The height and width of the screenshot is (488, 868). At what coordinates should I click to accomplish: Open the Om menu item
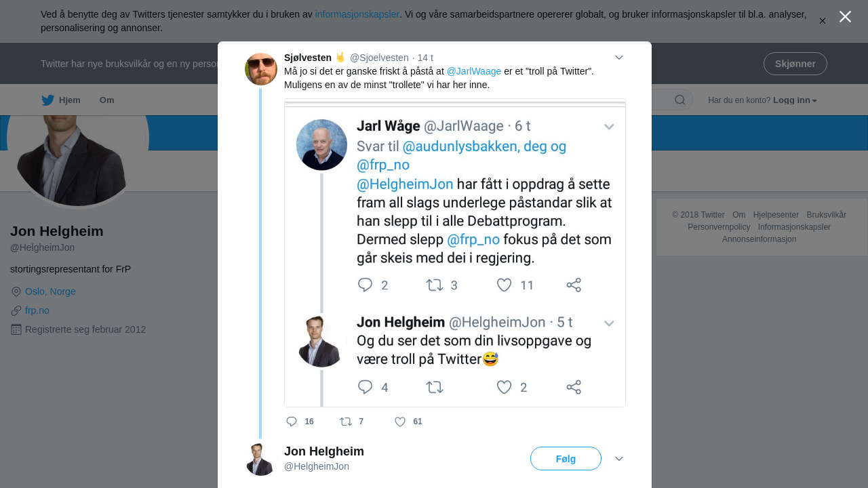(x=106, y=100)
